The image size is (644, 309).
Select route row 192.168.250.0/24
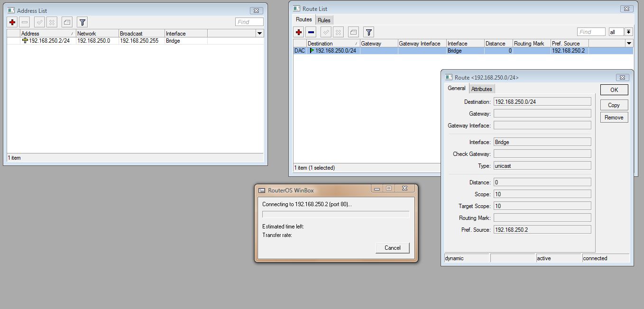pyautogui.click(x=463, y=51)
